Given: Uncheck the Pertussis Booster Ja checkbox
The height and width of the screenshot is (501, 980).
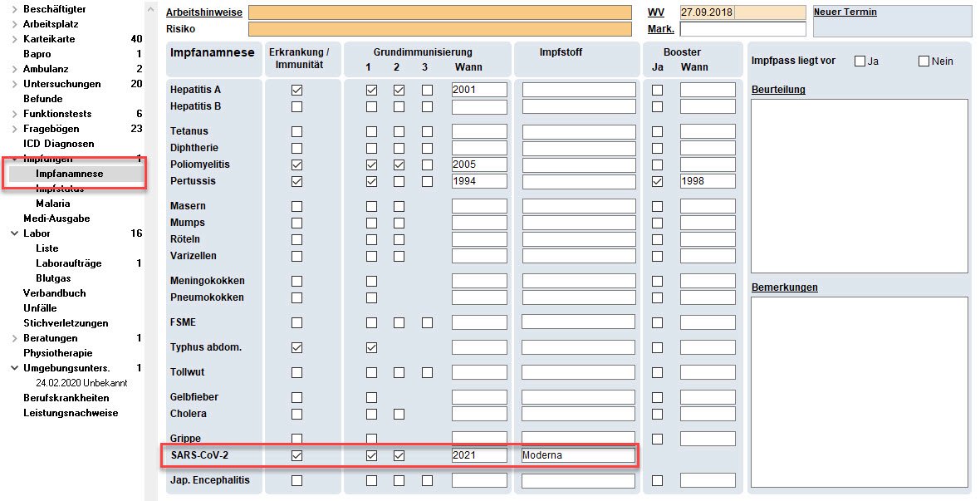Looking at the screenshot, I should pyautogui.click(x=657, y=181).
